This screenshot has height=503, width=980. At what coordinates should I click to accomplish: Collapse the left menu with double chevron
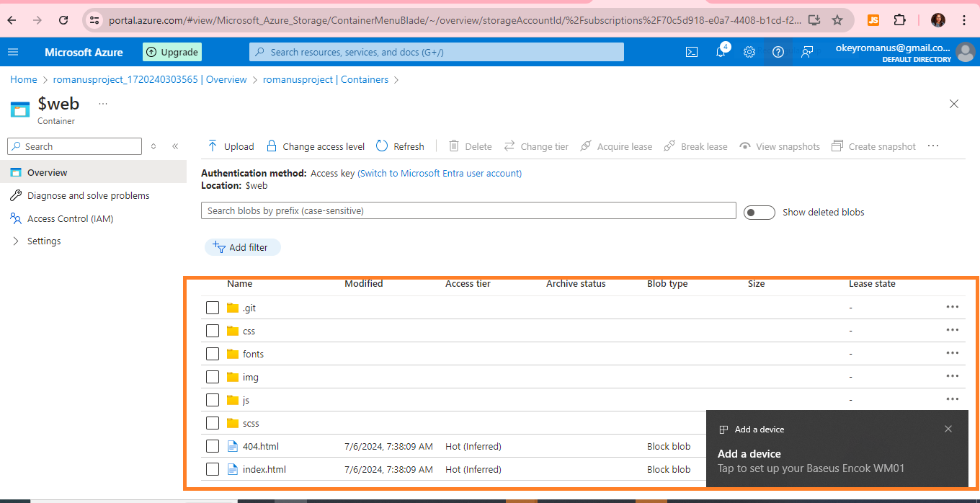pyautogui.click(x=175, y=146)
